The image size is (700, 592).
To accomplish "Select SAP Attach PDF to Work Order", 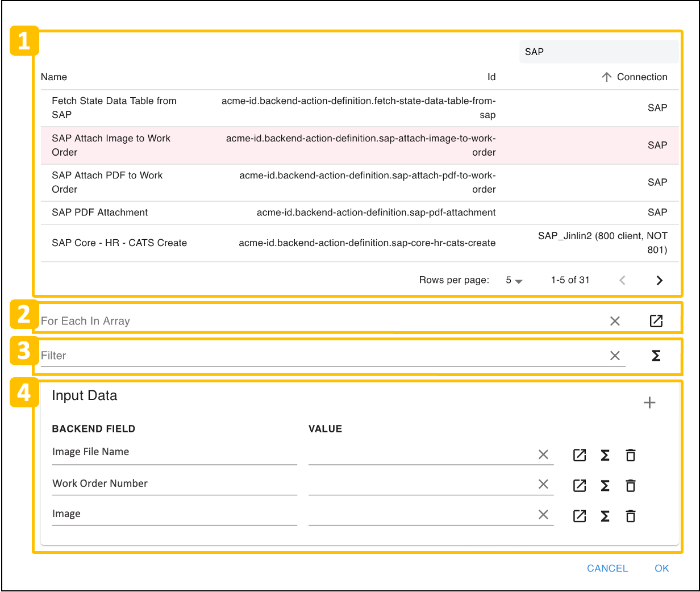I will [360, 182].
